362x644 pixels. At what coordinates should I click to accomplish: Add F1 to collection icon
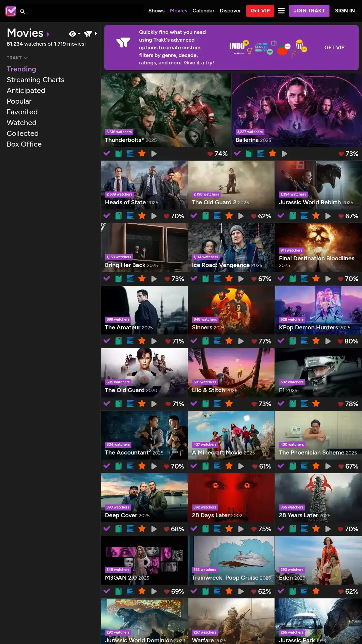point(293,404)
